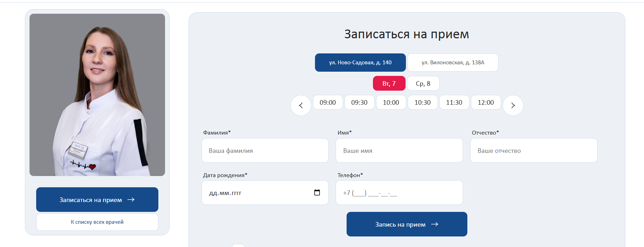This screenshot has height=247, width=644.
Task: Open the calendar picker in birth date field
Action: click(317, 193)
